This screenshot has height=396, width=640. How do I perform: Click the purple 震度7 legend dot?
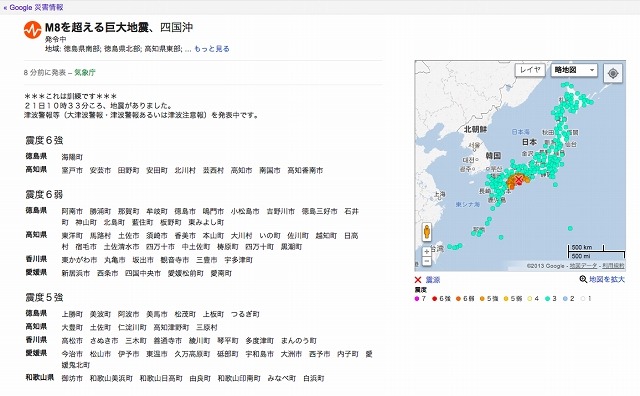(417, 299)
